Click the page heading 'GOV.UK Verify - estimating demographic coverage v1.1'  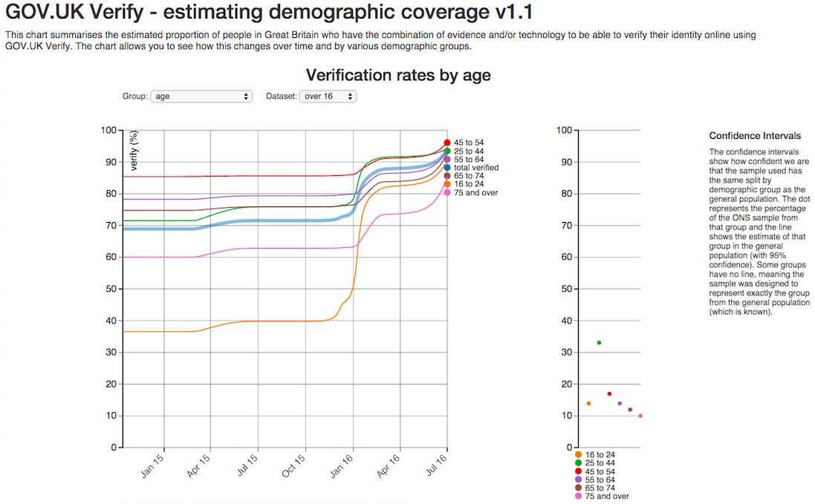pos(269,12)
